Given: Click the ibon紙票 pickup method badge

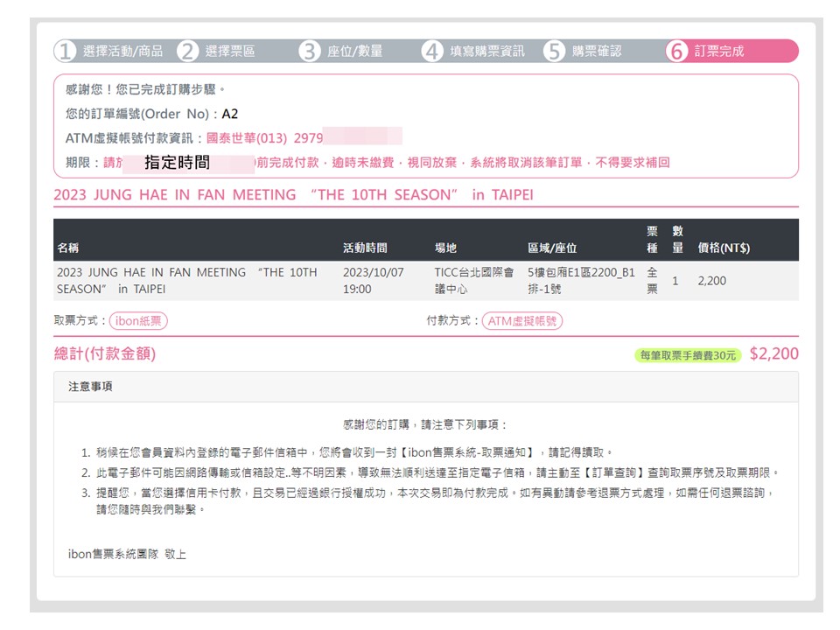Looking at the screenshot, I should point(139,321).
